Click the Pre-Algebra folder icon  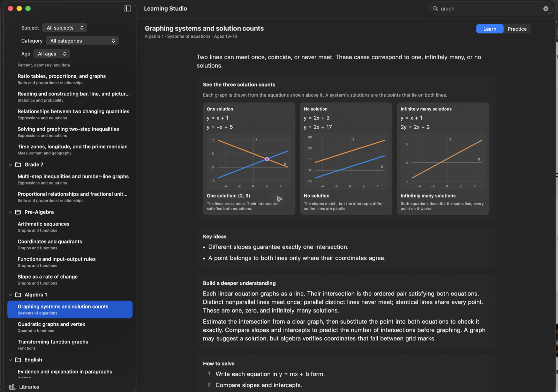[18, 212]
